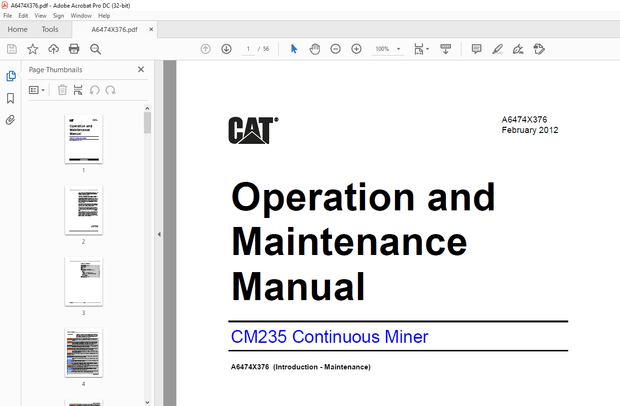
Task: Activate the Hand pan tool
Action: (x=315, y=49)
